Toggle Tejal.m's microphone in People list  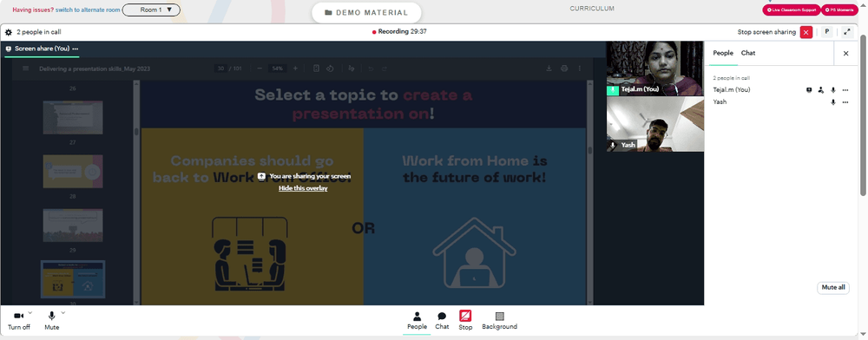pyautogui.click(x=833, y=89)
